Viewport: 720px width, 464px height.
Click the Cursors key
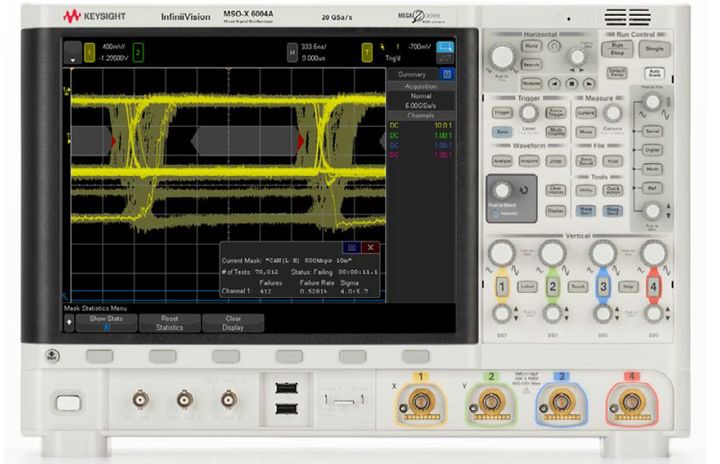(586, 113)
